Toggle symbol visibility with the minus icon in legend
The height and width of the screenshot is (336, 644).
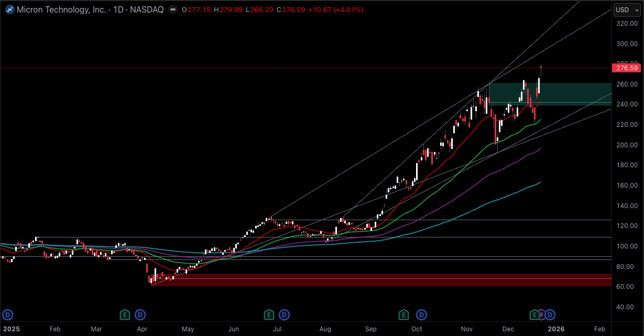(x=172, y=9)
